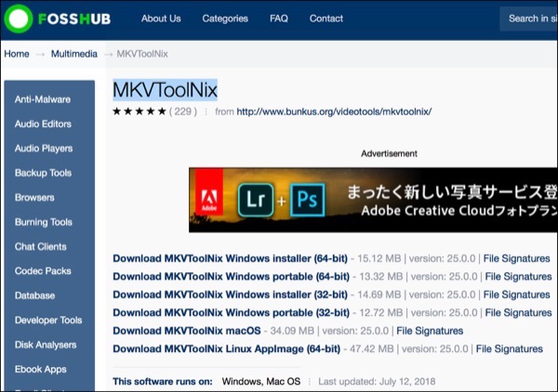This screenshot has height=392, width=558.
Task: Download MKVToolNix Windows installer (32-bit)
Action: tap(231, 294)
